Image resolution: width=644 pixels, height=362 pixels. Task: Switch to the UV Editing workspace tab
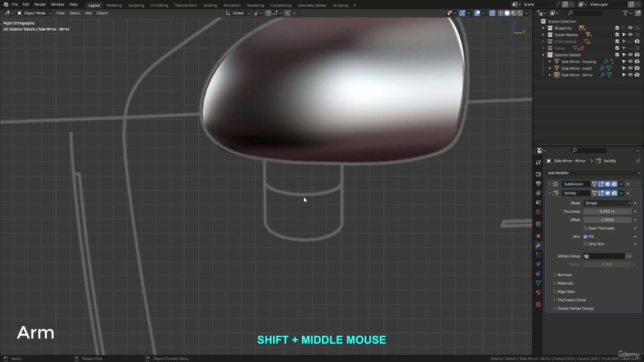pos(159,5)
